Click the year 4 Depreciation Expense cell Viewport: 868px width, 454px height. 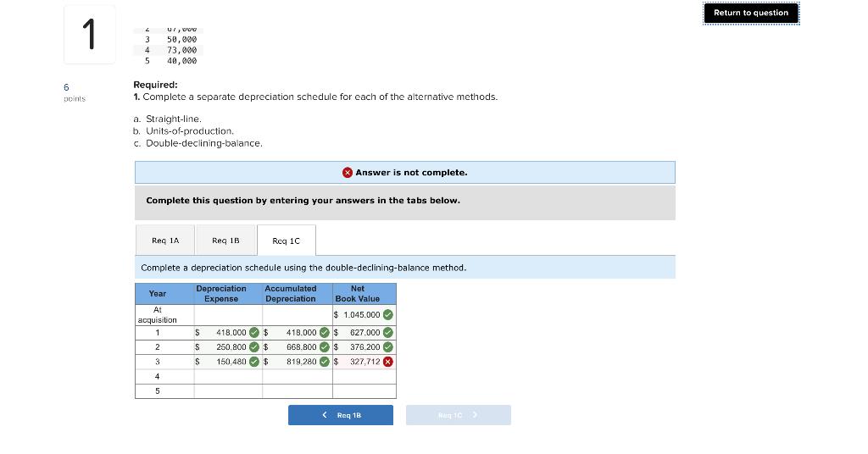[228, 377]
